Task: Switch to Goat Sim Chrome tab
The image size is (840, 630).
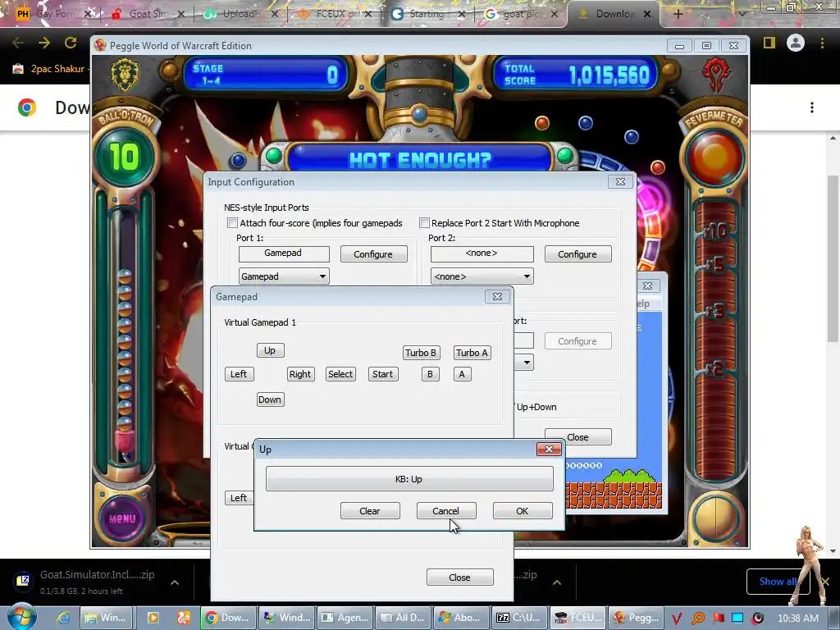Action: point(148,14)
